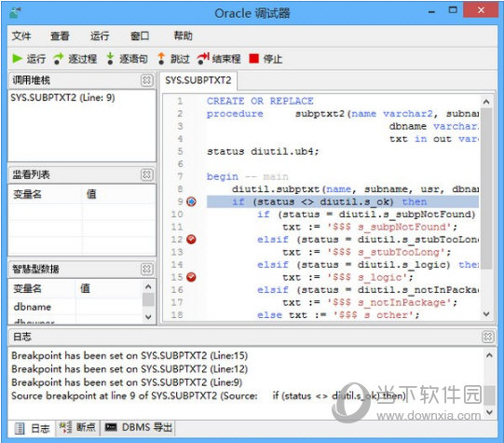Click the 'Source breakpoint at line 9' log entry
The image size is (504, 443).
pos(209,395)
